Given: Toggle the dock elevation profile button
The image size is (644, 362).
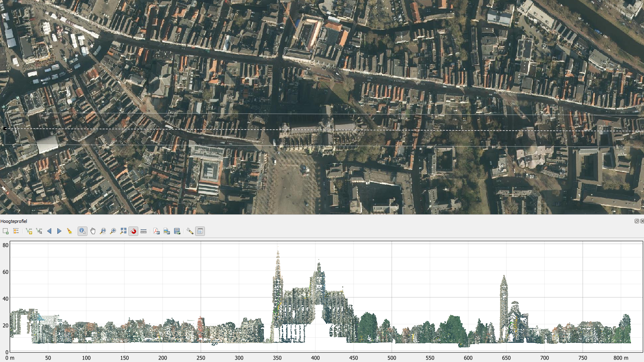Looking at the screenshot, I should pyautogui.click(x=200, y=231).
